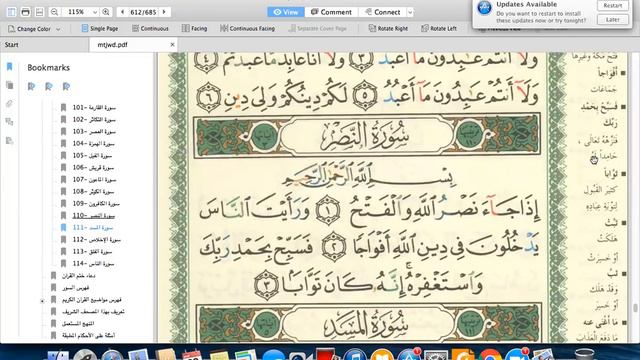Open the bottom sidebar panel icon
Viewport: 640px width, 360px height.
[10, 141]
